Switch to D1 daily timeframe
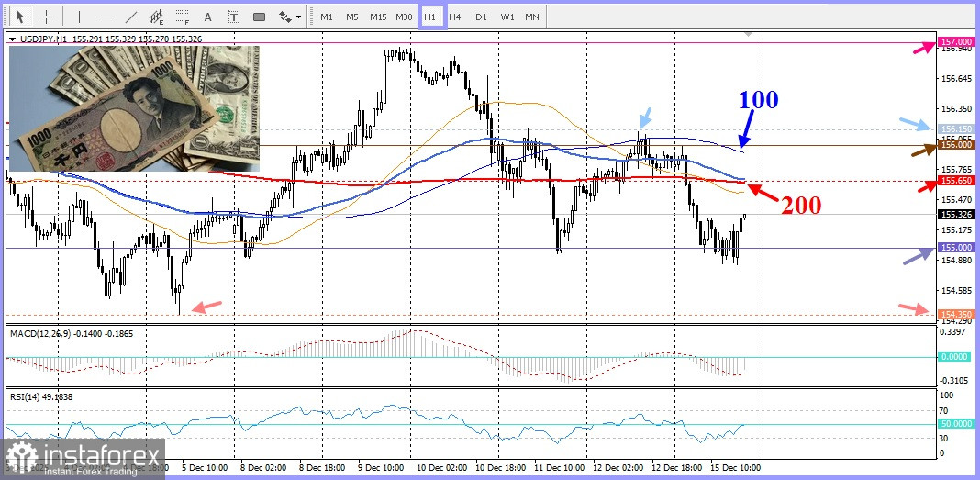The width and height of the screenshot is (980, 480). pyautogui.click(x=481, y=17)
